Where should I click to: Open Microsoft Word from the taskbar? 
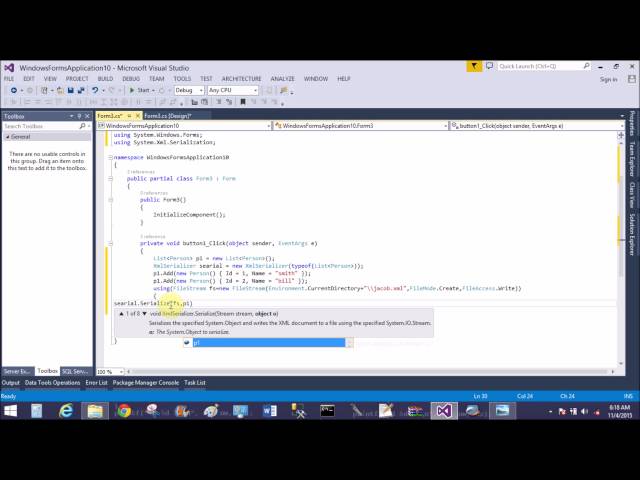coord(269,411)
